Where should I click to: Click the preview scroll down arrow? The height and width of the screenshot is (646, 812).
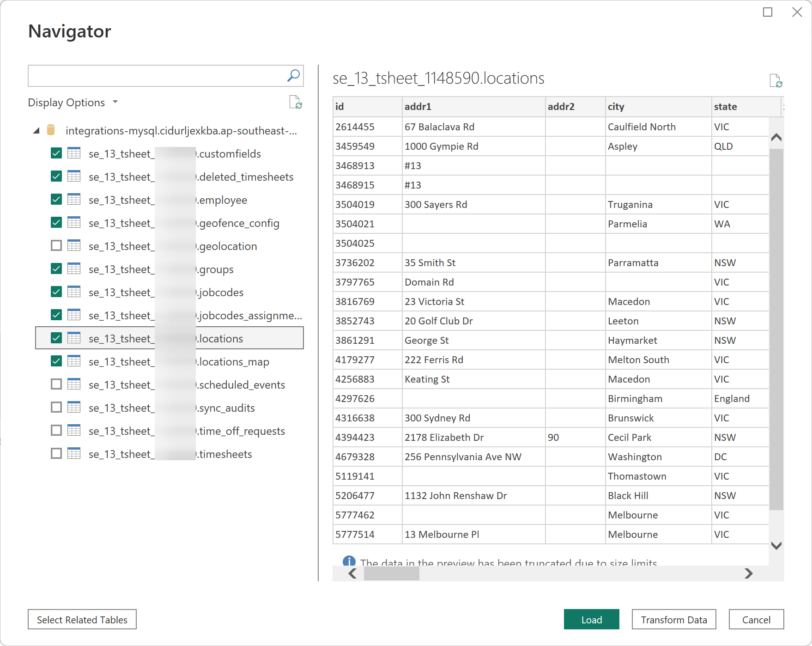tap(776, 546)
